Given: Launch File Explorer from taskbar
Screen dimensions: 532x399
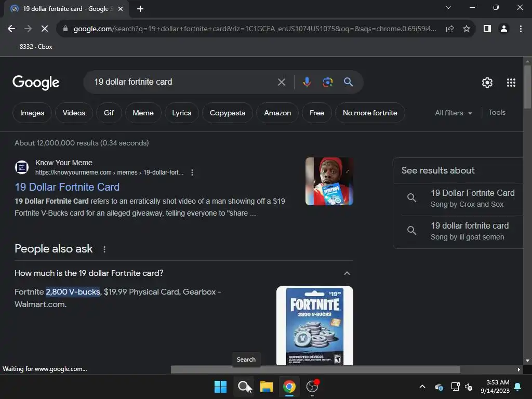Looking at the screenshot, I should click(267, 387).
